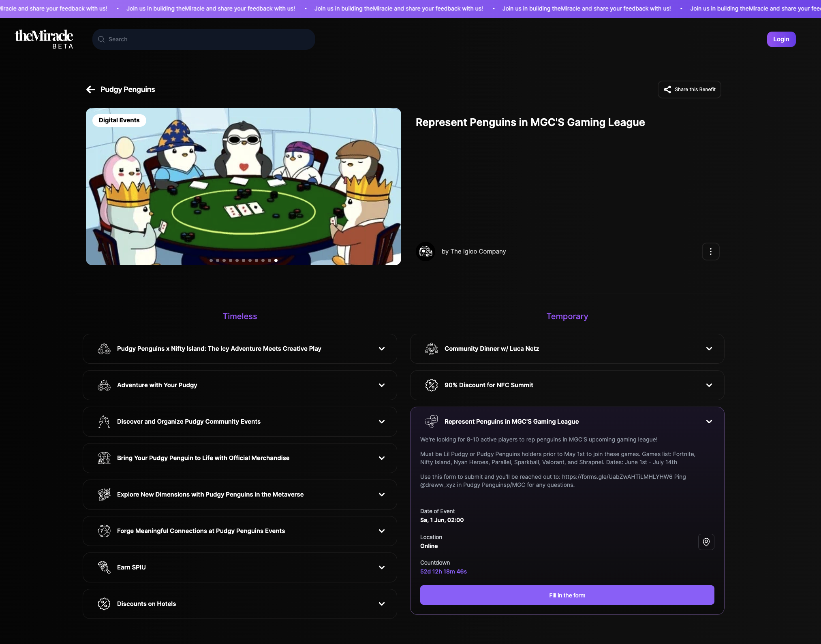The width and height of the screenshot is (821, 644).
Task: Select the Timeless tab heading
Action: point(240,316)
